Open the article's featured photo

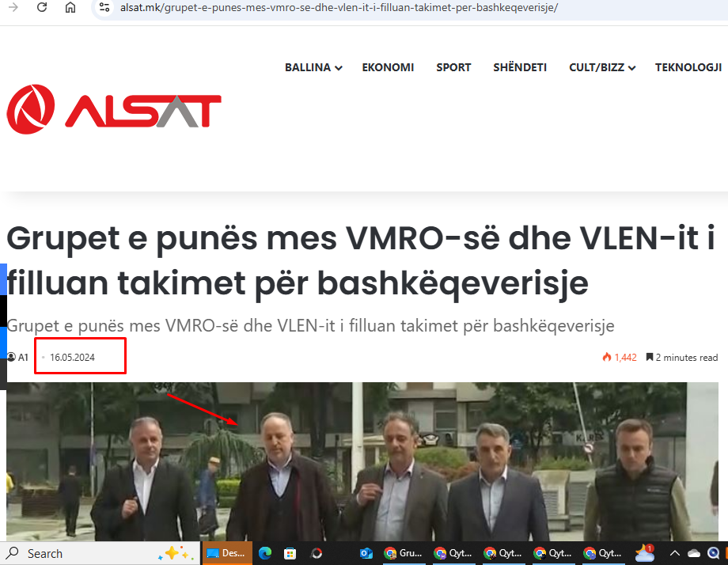click(362, 461)
